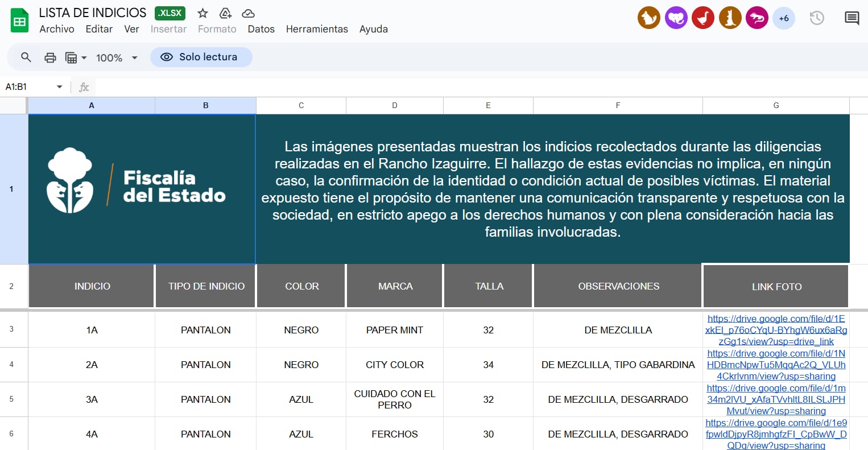
Task: Open the Archivo menu
Action: (x=56, y=29)
